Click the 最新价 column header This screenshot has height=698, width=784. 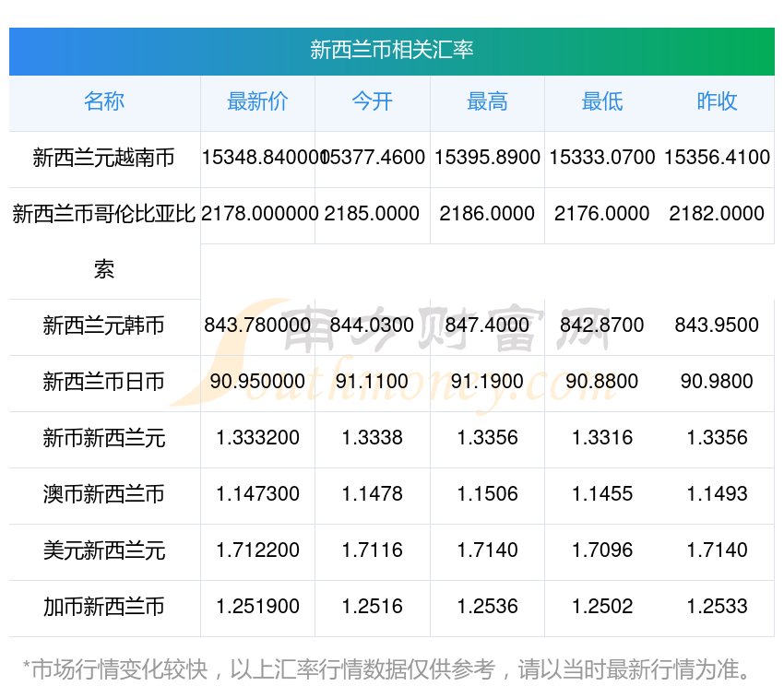[257, 102]
